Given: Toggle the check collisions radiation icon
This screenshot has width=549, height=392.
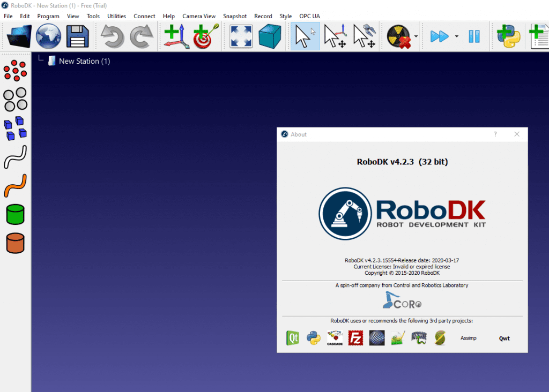Looking at the screenshot, I should tap(398, 36).
